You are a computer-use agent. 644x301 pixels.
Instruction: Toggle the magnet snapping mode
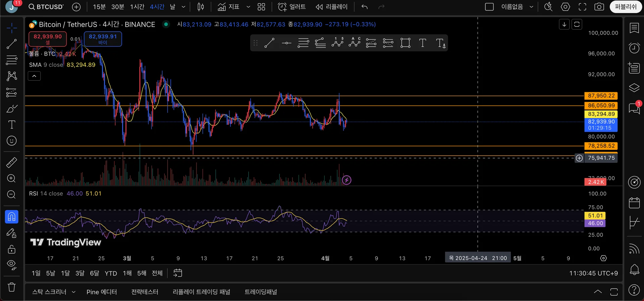[x=12, y=217]
